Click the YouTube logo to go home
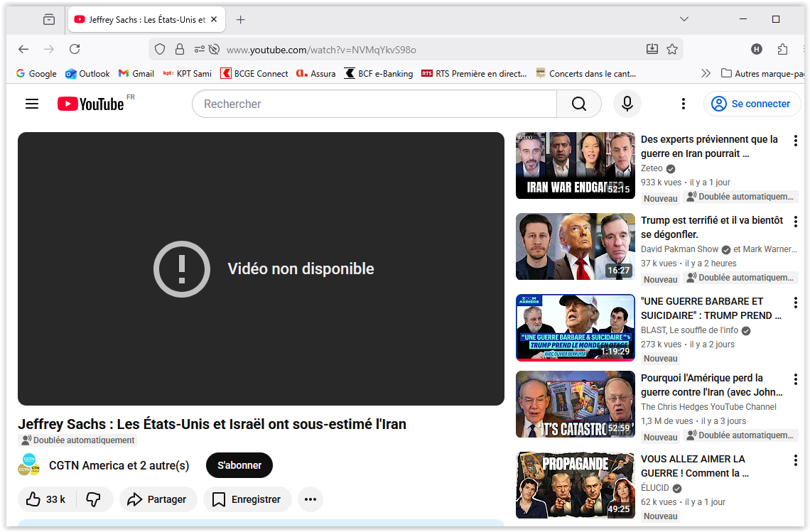This screenshot has width=810, height=532. pos(91,104)
